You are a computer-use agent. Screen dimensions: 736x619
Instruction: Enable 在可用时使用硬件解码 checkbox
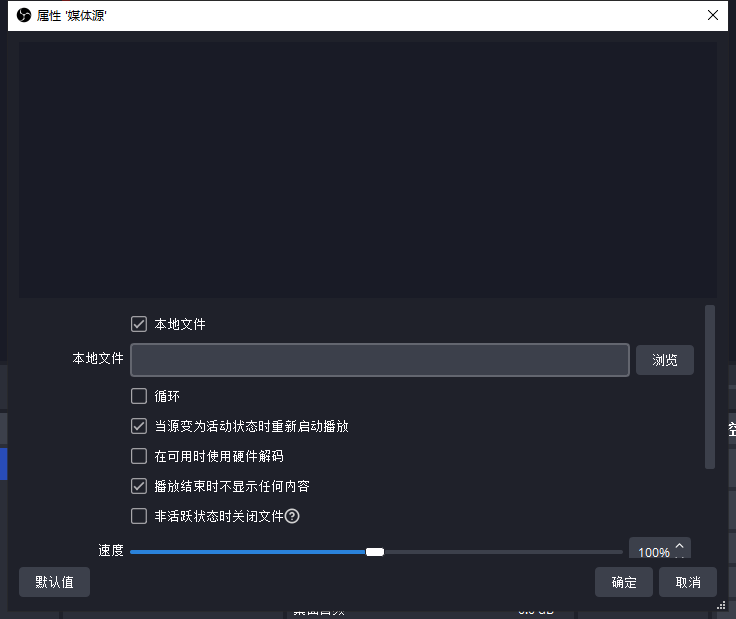(139, 456)
